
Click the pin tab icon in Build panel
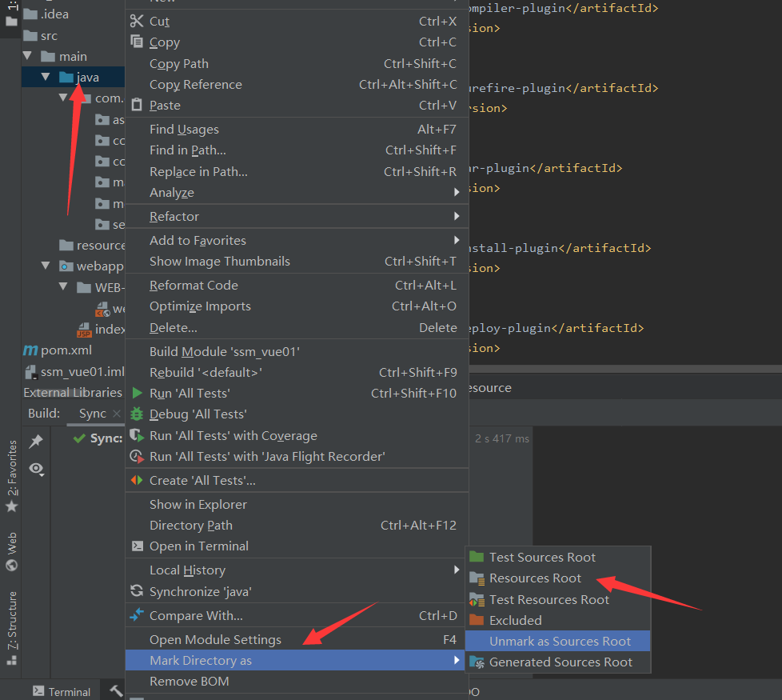coord(36,441)
